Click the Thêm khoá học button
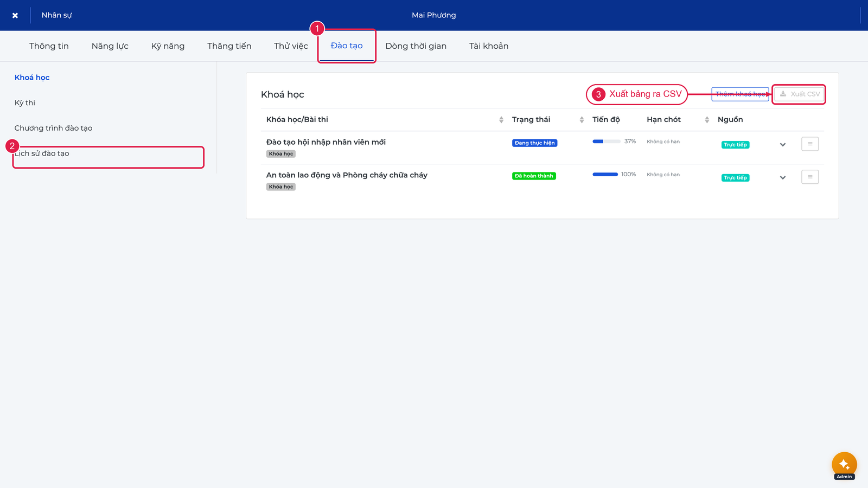The width and height of the screenshot is (868, 488). coord(741,94)
